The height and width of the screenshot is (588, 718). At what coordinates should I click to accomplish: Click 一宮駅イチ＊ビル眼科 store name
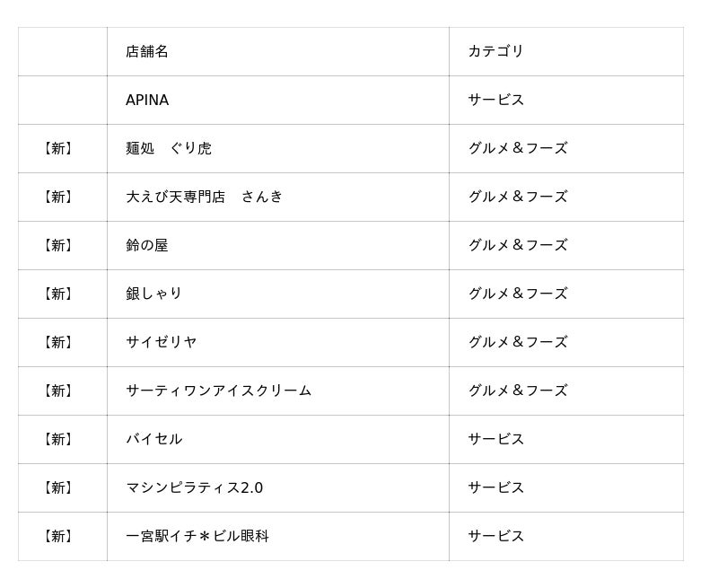197,536
